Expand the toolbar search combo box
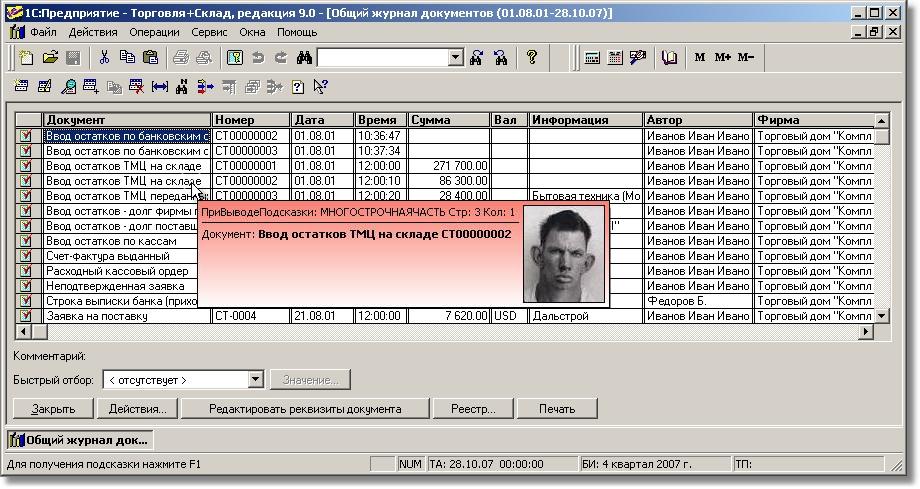 [x=456, y=58]
